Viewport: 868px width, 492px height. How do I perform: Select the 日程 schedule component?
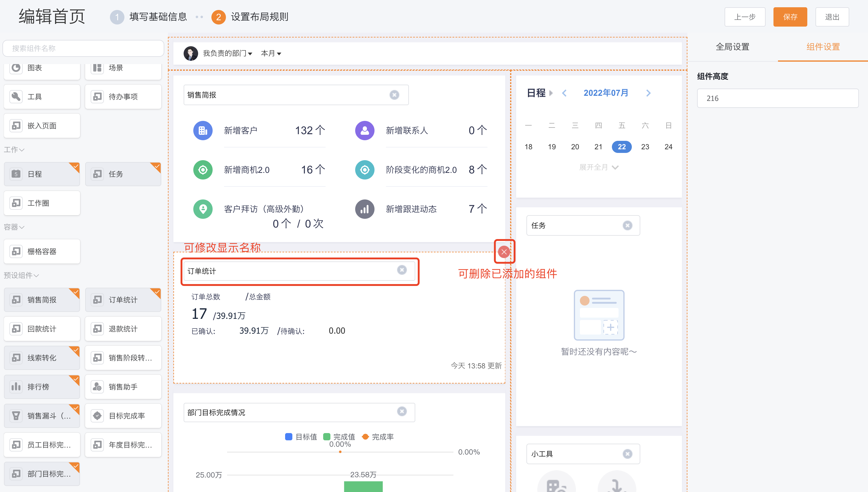42,174
